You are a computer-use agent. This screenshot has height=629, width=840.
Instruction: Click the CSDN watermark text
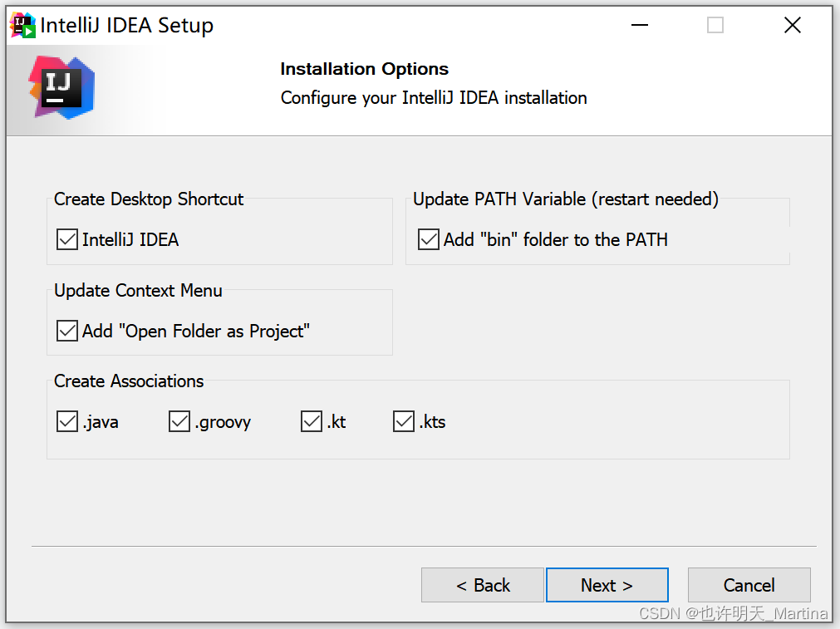[x=734, y=614]
